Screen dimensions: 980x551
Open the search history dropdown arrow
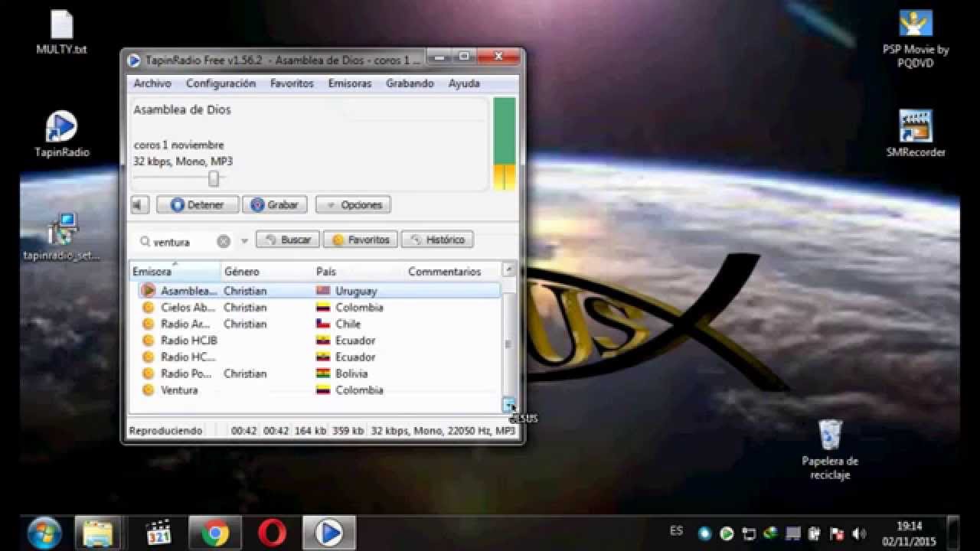point(245,241)
